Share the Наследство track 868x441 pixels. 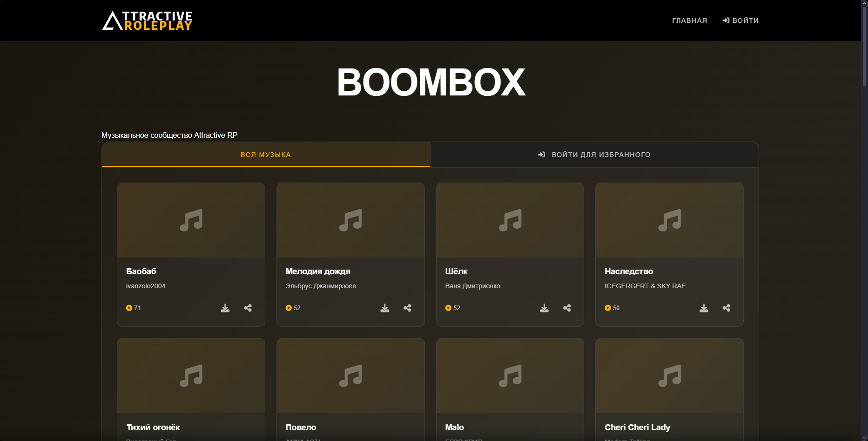click(727, 308)
